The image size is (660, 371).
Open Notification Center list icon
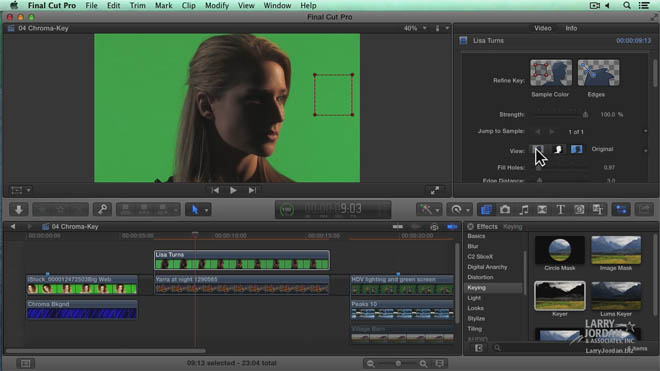(x=644, y=5)
